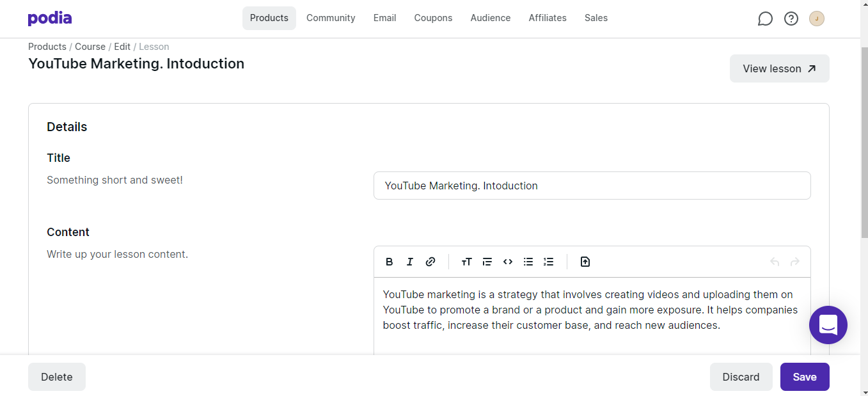
Task: Apply heading text style in the editor
Action: (466, 262)
